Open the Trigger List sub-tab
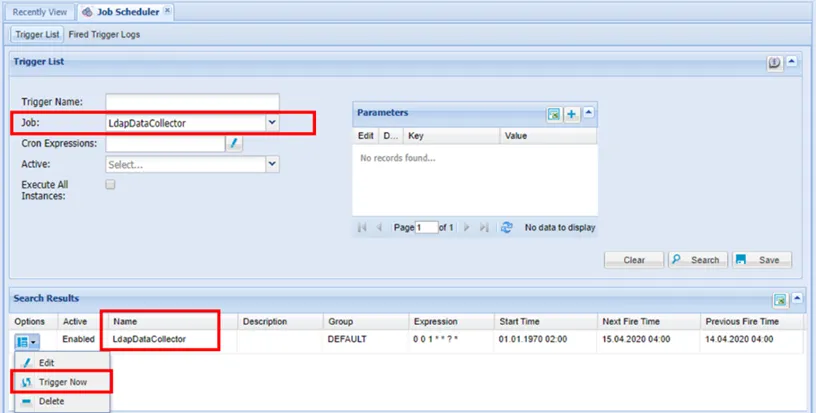 pyautogui.click(x=37, y=35)
